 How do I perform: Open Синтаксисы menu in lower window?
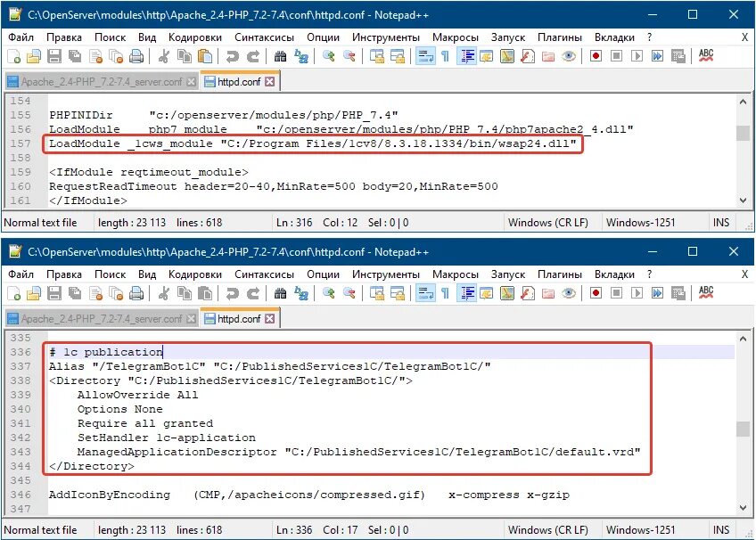pyautogui.click(x=264, y=274)
